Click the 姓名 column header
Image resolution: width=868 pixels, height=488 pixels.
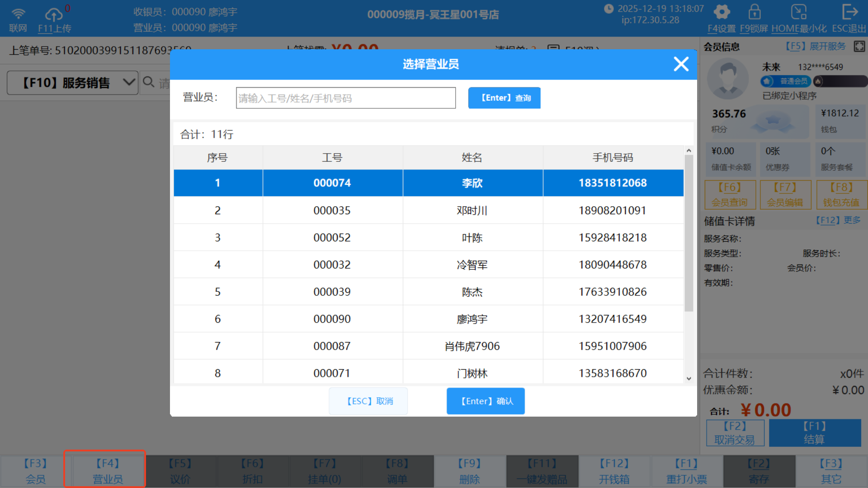coord(472,158)
